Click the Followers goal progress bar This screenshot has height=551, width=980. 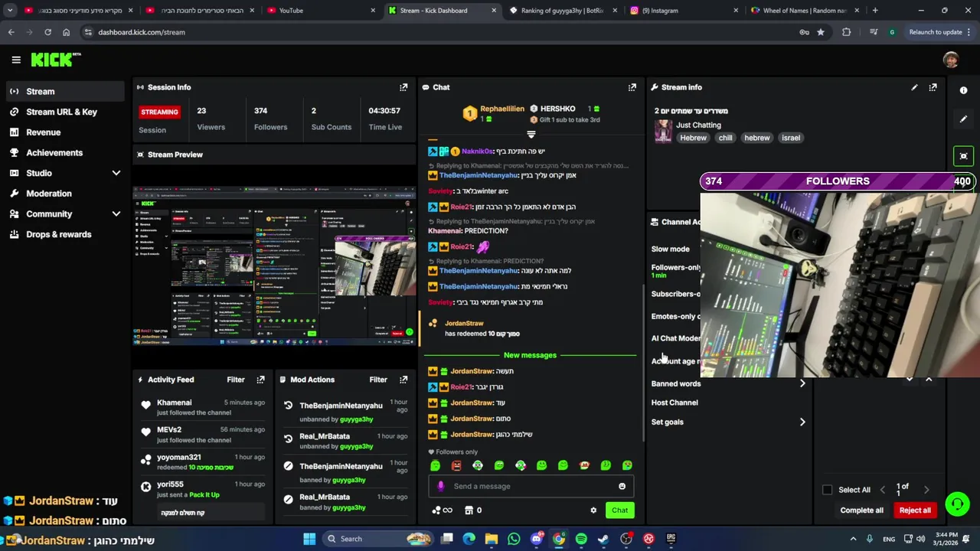tap(838, 181)
